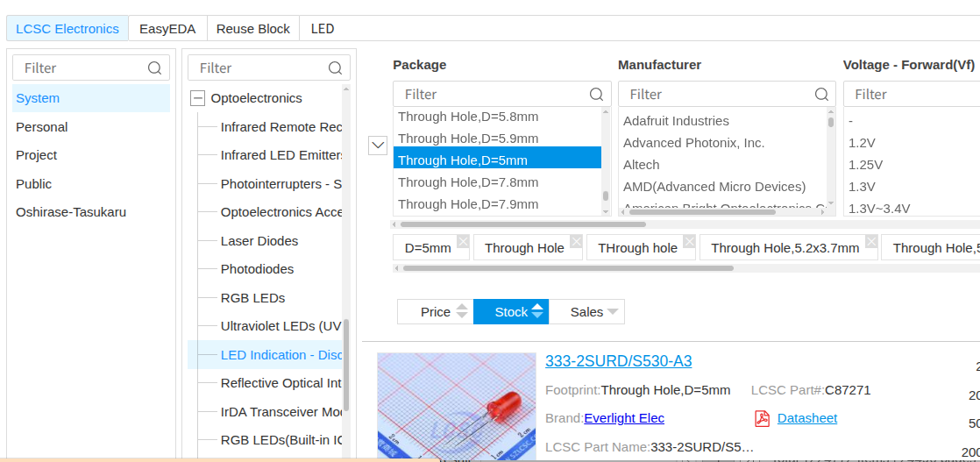The height and width of the screenshot is (462, 980).
Task: Select package Through Hole,D=5.8mm
Action: 498,117
